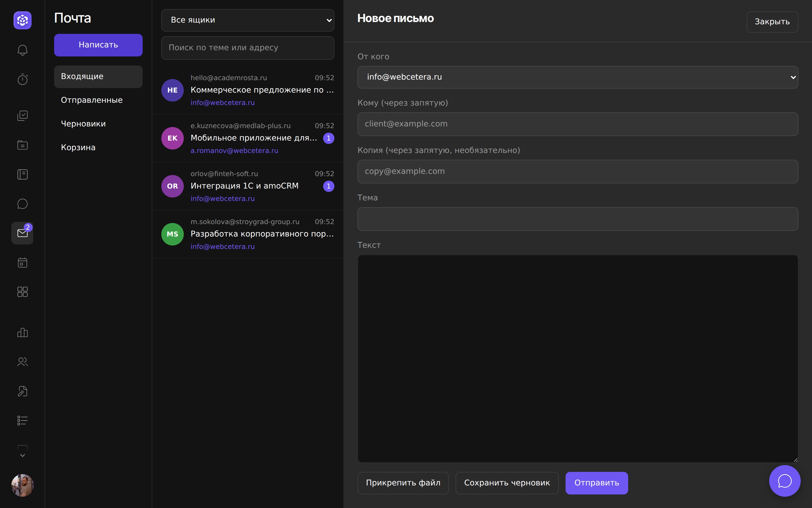This screenshot has width=812, height=508.
Task: Click unread badge on Интеграция 1С email
Action: 328,186
